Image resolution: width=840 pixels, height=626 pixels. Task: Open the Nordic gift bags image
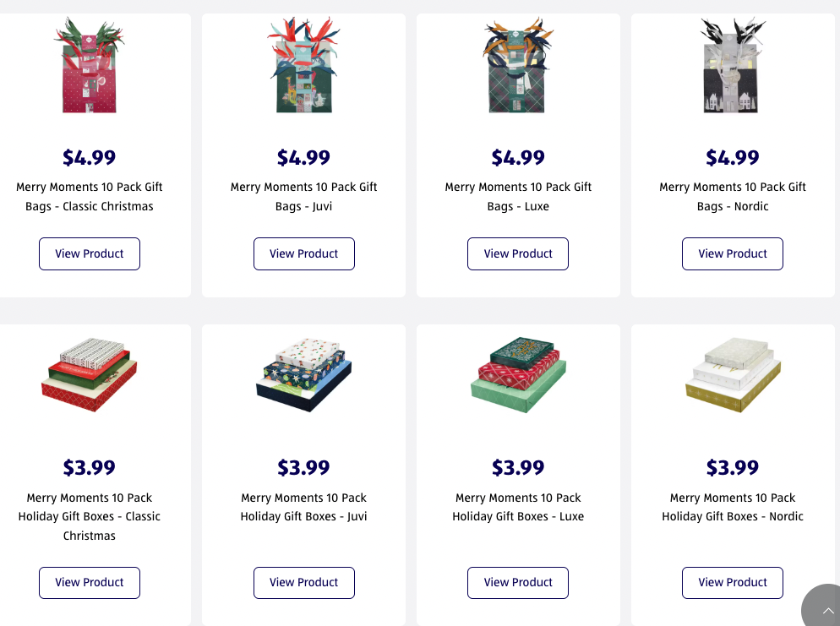click(x=733, y=66)
